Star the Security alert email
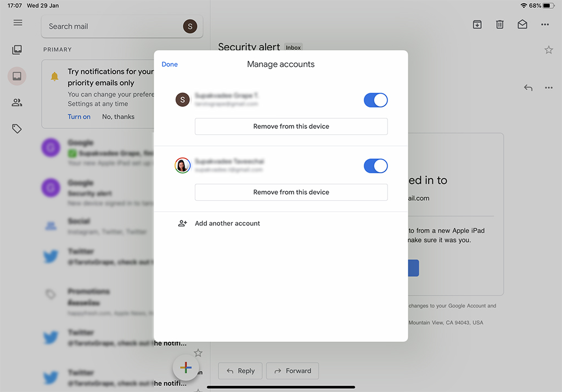The height and width of the screenshot is (392, 562). tap(548, 50)
